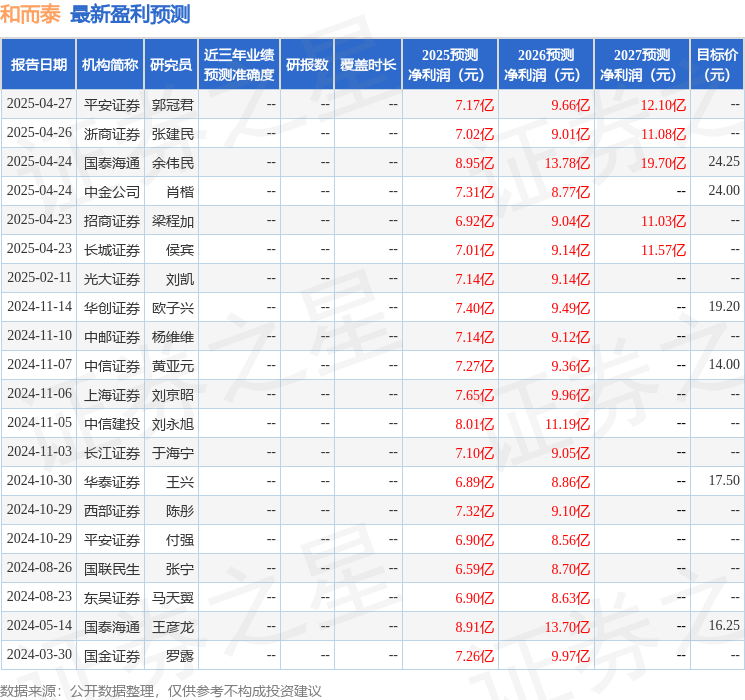Click the 2026预测净利润 column header
Image resolution: width=745 pixels, height=700 pixels.
point(546,65)
